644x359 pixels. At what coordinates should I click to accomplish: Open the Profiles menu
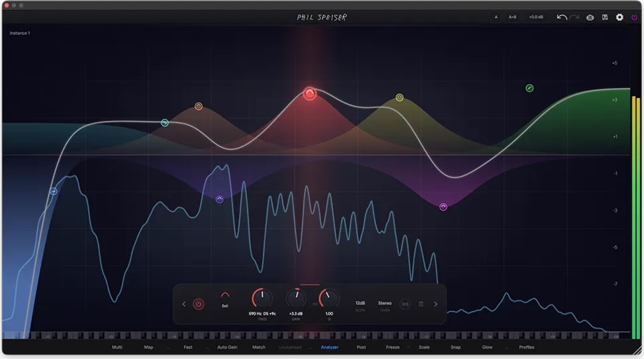pyautogui.click(x=527, y=347)
